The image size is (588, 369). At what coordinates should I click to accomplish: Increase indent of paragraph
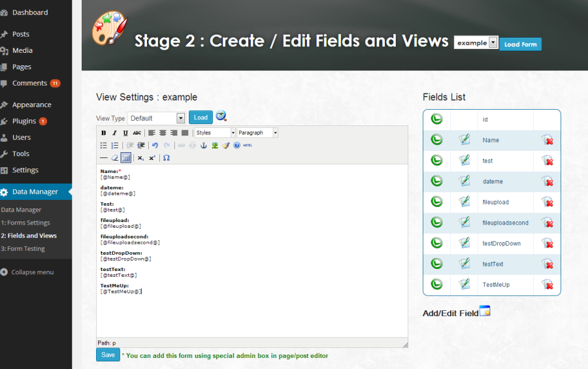tap(141, 146)
